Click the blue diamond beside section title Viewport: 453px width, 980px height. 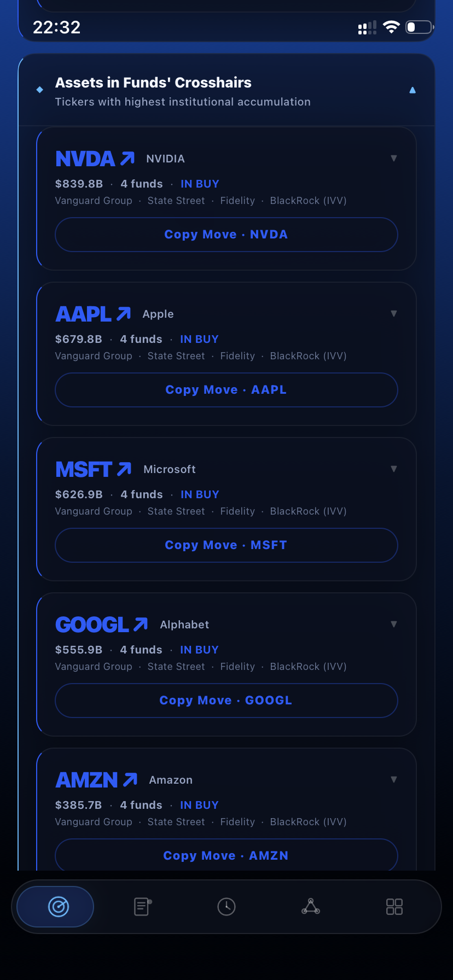[x=39, y=90]
